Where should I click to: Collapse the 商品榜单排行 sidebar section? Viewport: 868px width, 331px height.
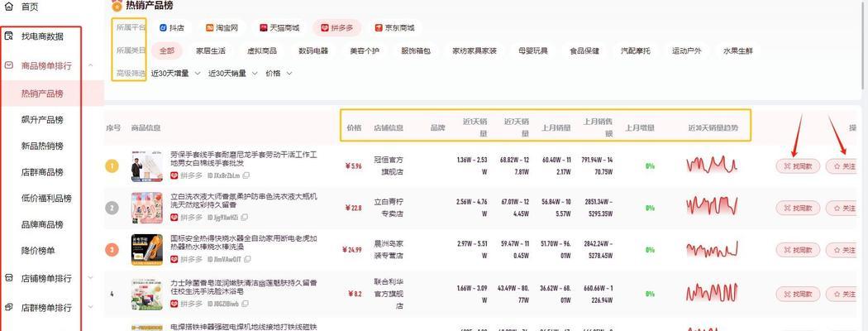[91, 65]
